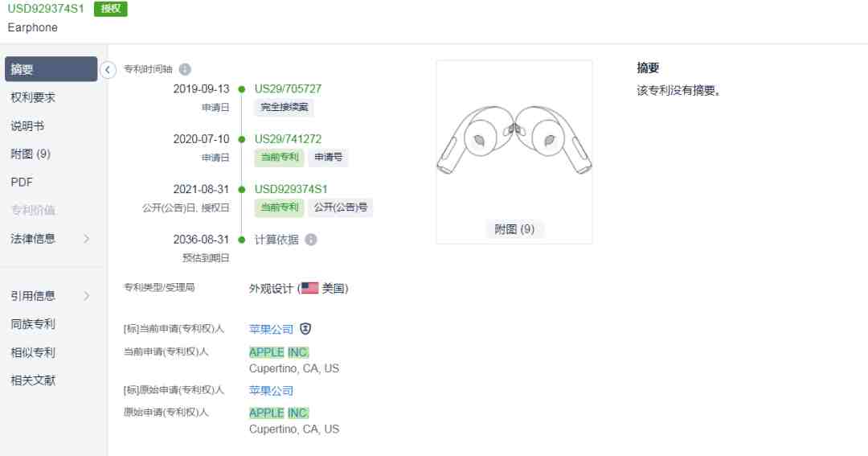Image resolution: width=868 pixels, height=456 pixels.
Task: Click the 附图 (9) button under the drawing
Action: point(514,229)
